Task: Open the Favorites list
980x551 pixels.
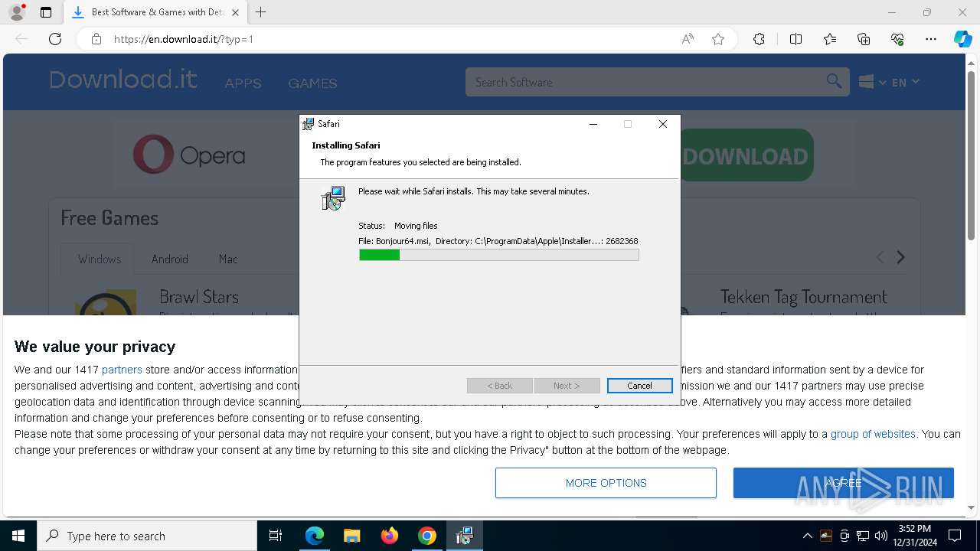Action: (x=830, y=39)
